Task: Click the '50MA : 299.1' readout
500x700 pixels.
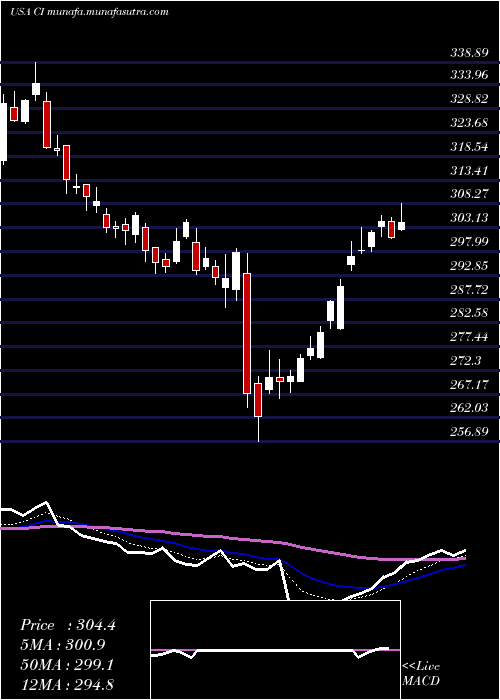Action: (x=67, y=665)
